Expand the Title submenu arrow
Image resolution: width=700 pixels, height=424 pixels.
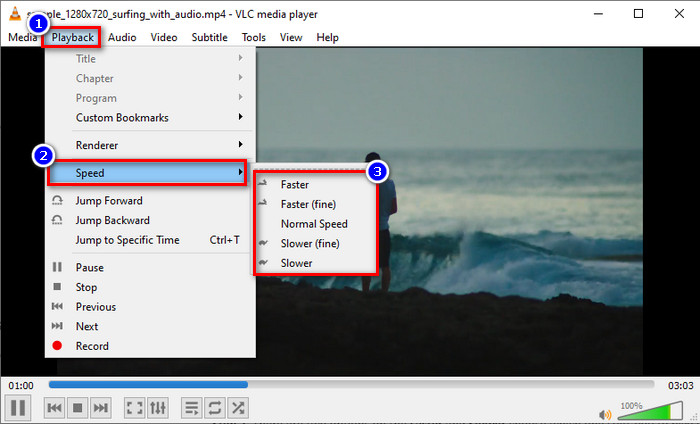(241, 58)
